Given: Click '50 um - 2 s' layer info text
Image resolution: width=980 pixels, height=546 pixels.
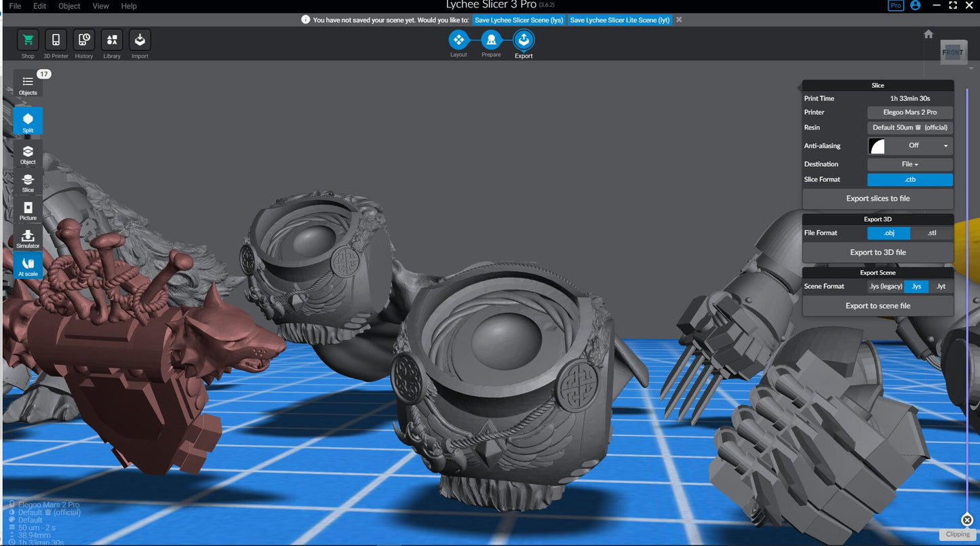Looking at the screenshot, I should 37,528.
